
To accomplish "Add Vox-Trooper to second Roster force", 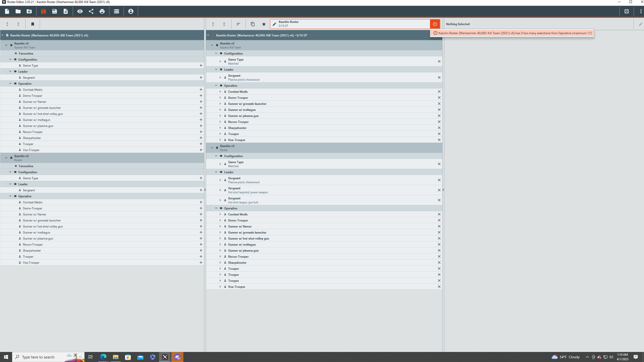I will [201, 262].
